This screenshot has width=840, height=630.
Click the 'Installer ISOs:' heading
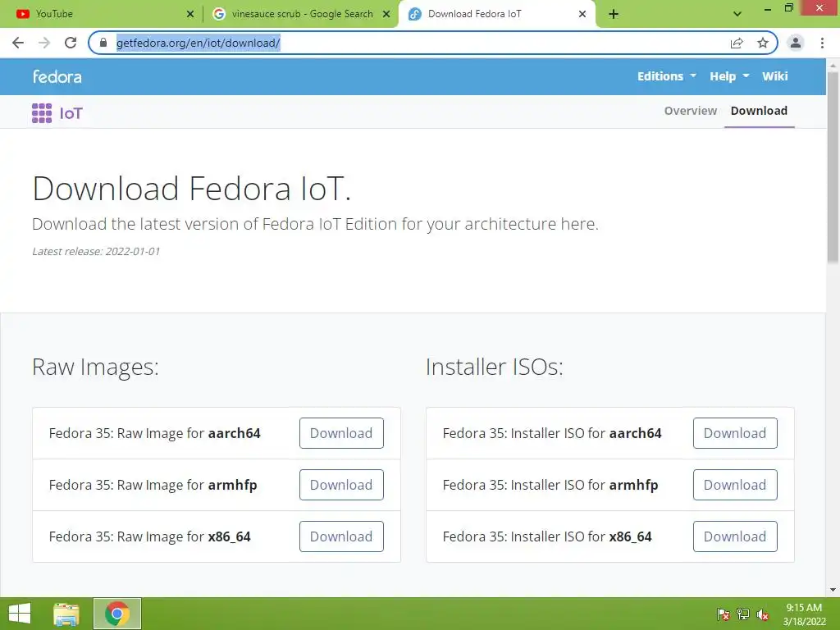(495, 367)
